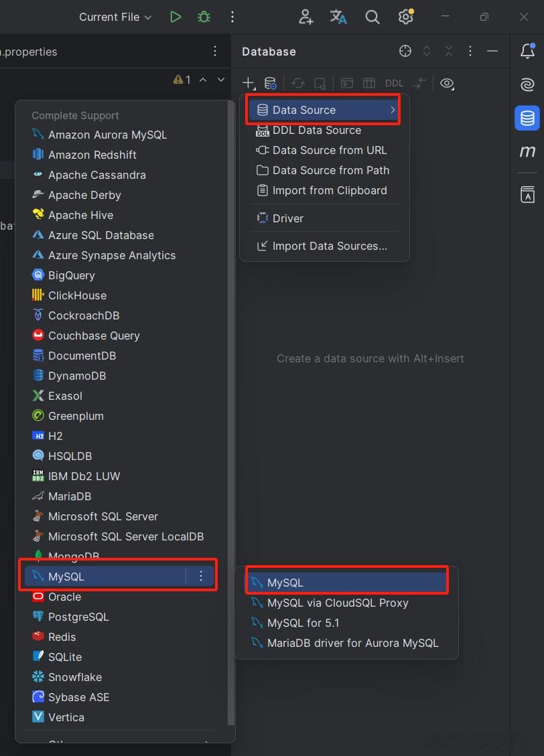Choose Import Data Sources...

coord(324,246)
